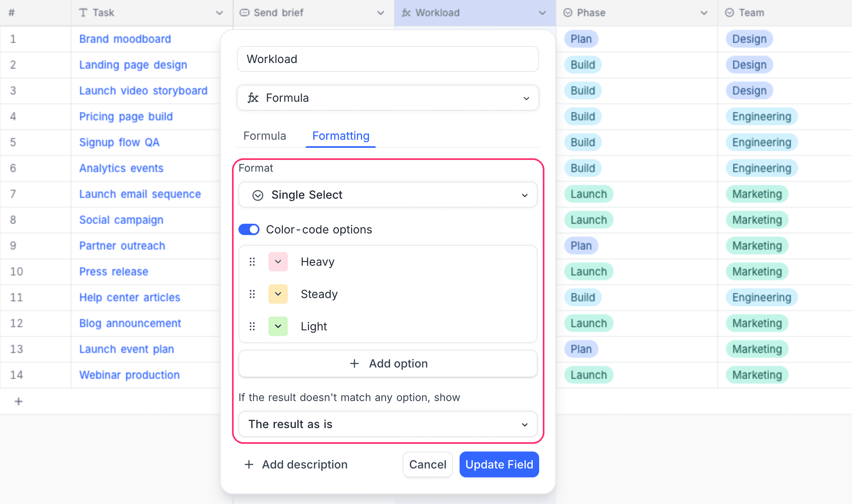852x504 pixels.
Task: Change the green color swatch for Light
Action: point(278,326)
